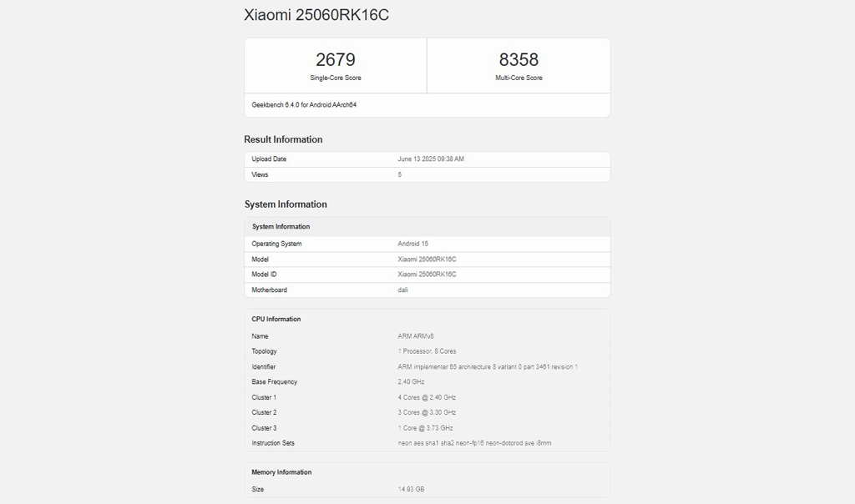Click the Motherboard label
This screenshot has width=855, height=504.
click(270, 290)
